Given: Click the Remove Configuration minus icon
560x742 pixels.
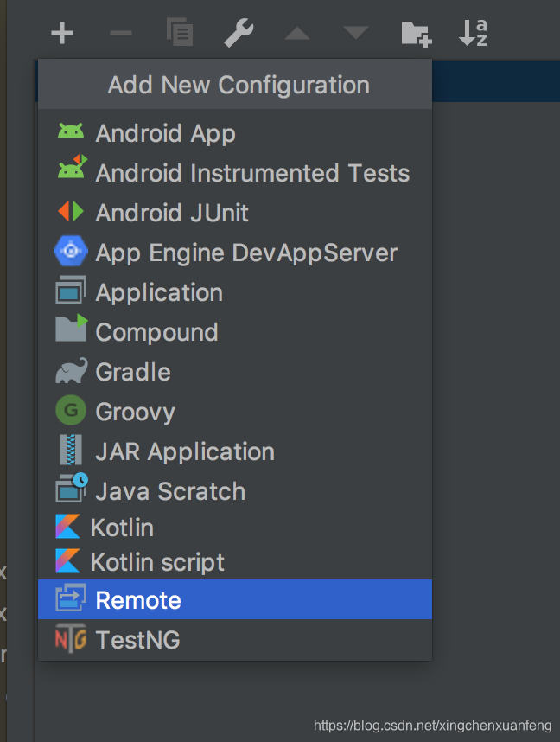Looking at the screenshot, I should (x=120, y=33).
